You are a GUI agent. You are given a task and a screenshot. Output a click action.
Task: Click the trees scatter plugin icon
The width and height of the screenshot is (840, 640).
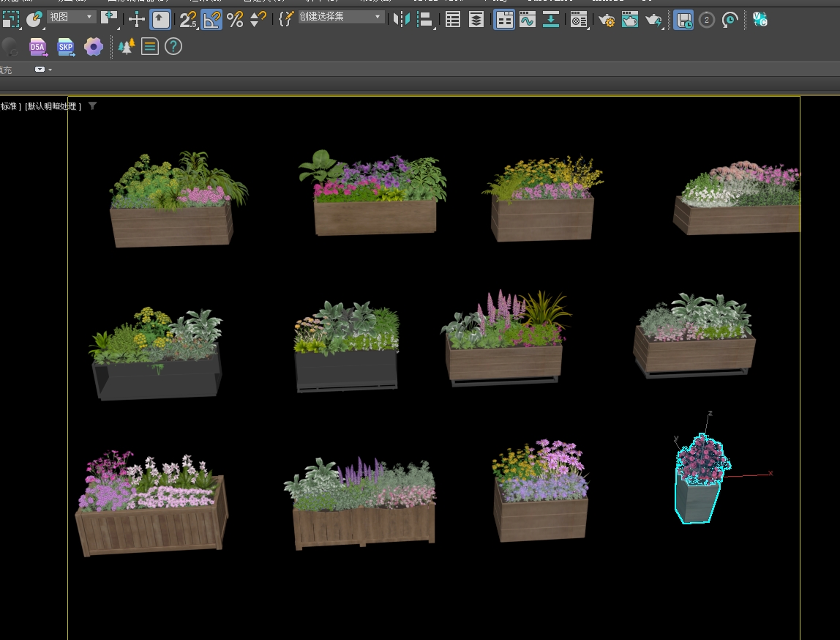point(127,48)
